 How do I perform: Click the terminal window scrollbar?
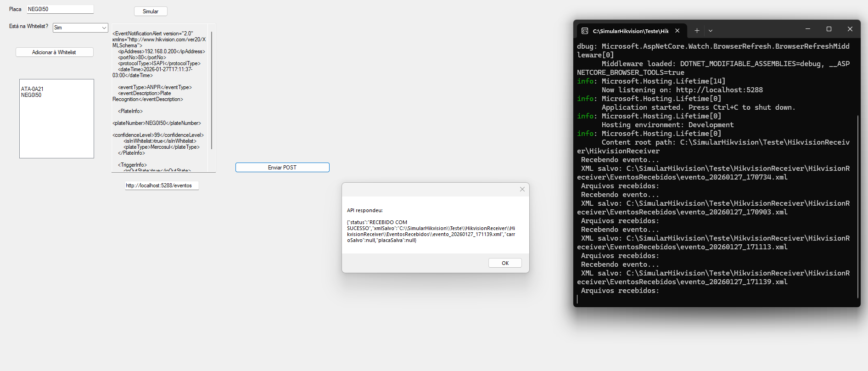coord(857,207)
